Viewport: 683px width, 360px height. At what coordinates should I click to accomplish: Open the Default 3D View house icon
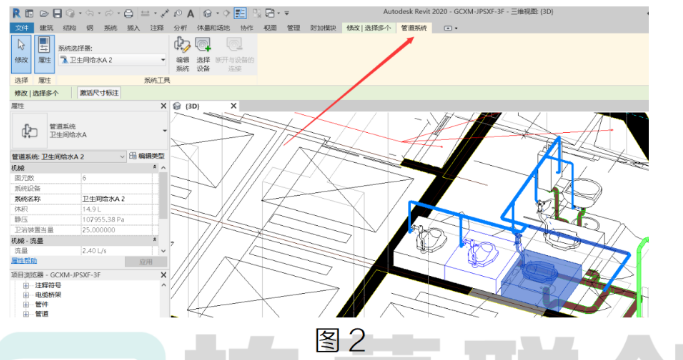click(208, 14)
